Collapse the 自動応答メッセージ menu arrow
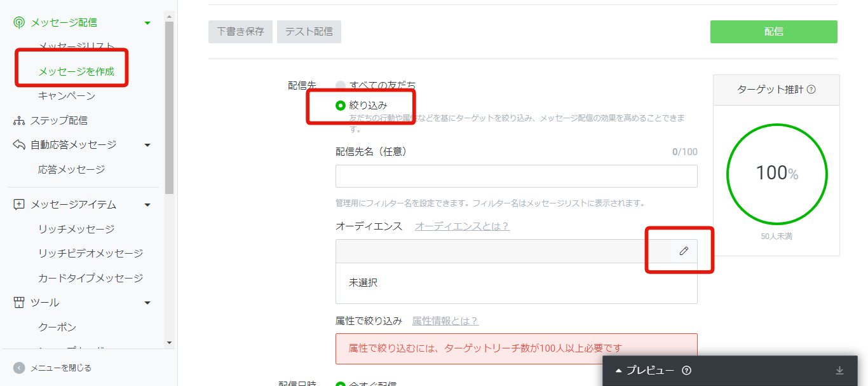The width and height of the screenshot is (868, 386). (147, 145)
